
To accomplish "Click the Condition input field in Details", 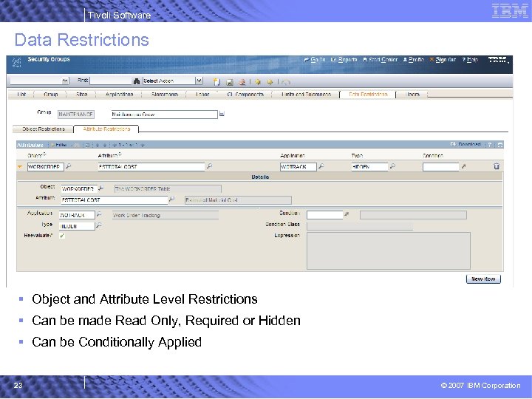I will [324, 215].
